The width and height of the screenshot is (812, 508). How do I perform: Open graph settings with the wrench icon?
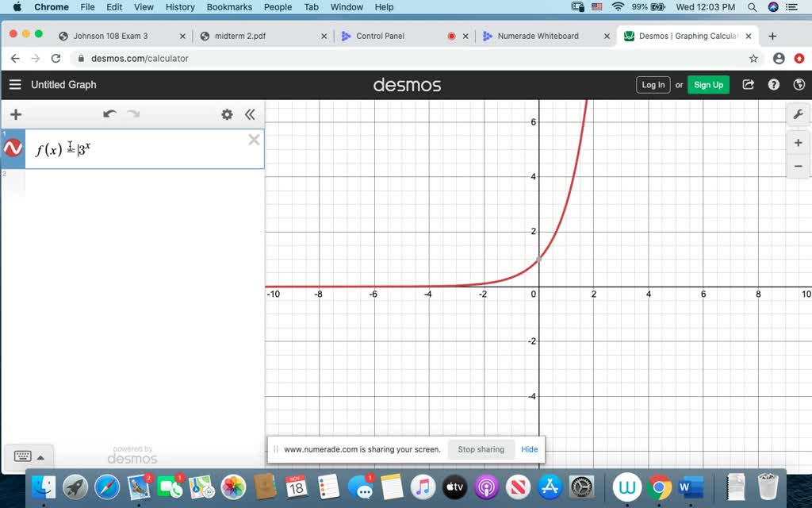(x=799, y=114)
